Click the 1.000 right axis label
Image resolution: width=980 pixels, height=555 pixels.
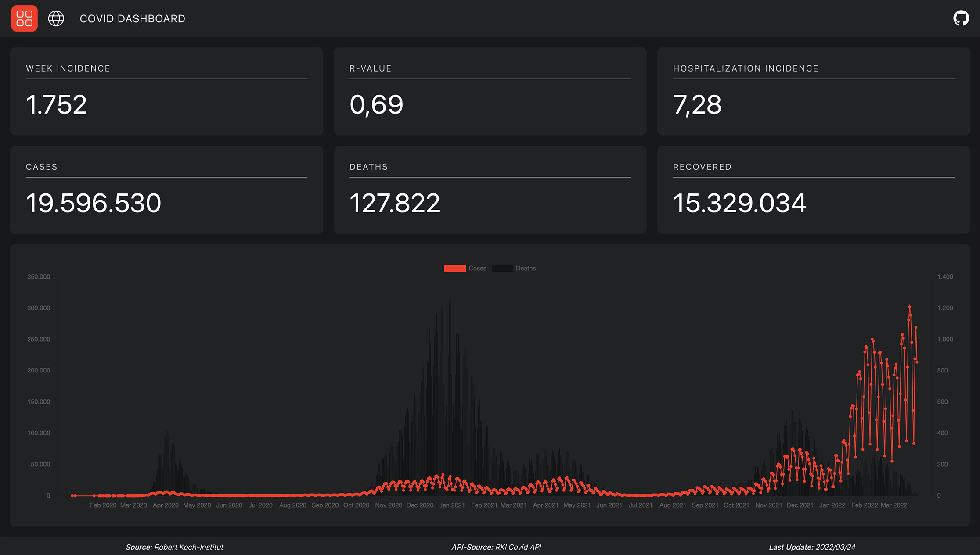pos(945,340)
